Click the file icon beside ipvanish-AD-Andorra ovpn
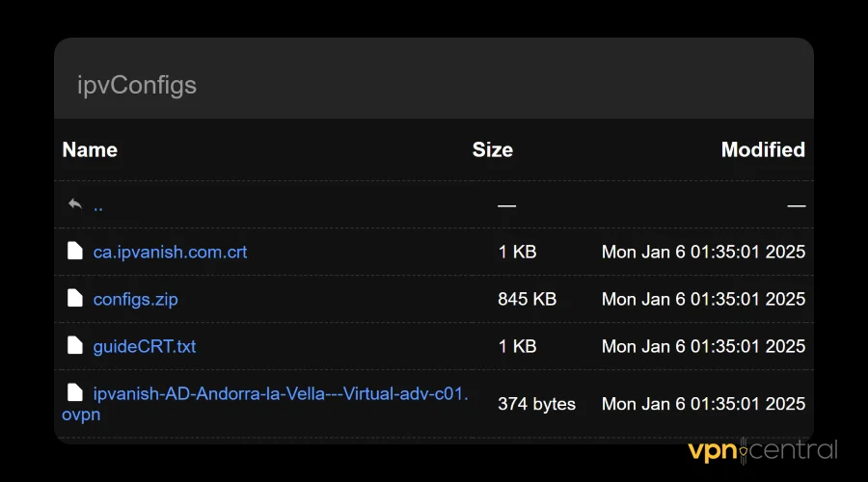 coord(75,392)
